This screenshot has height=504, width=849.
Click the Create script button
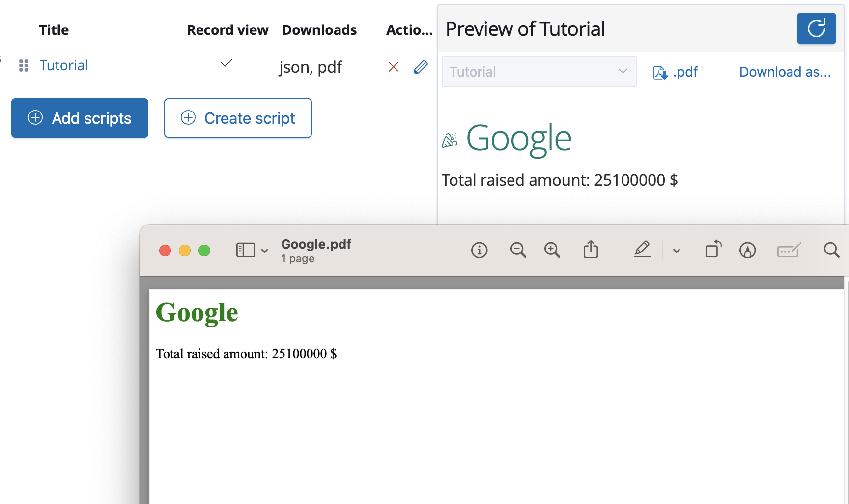coord(238,118)
